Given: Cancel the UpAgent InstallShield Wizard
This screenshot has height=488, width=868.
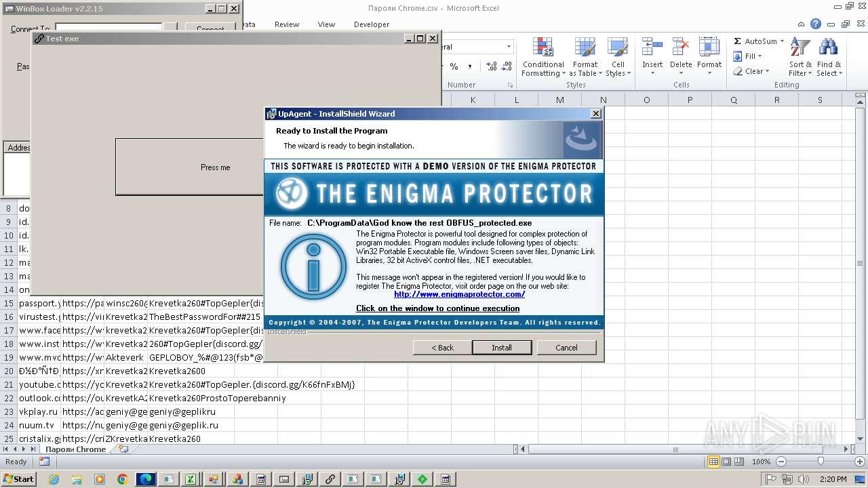Looking at the screenshot, I should pyautogui.click(x=566, y=347).
